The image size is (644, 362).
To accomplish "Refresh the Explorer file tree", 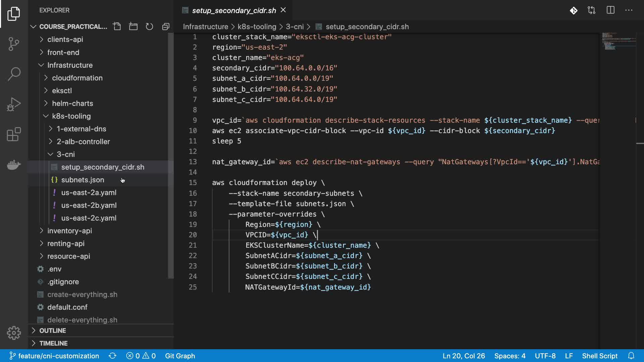I will [x=149, y=26].
